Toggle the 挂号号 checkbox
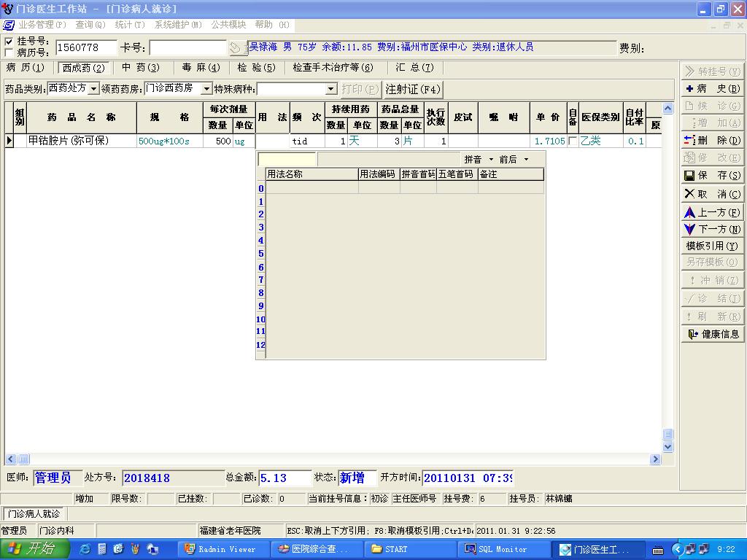This screenshot has width=747, height=560. tap(9, 42)
